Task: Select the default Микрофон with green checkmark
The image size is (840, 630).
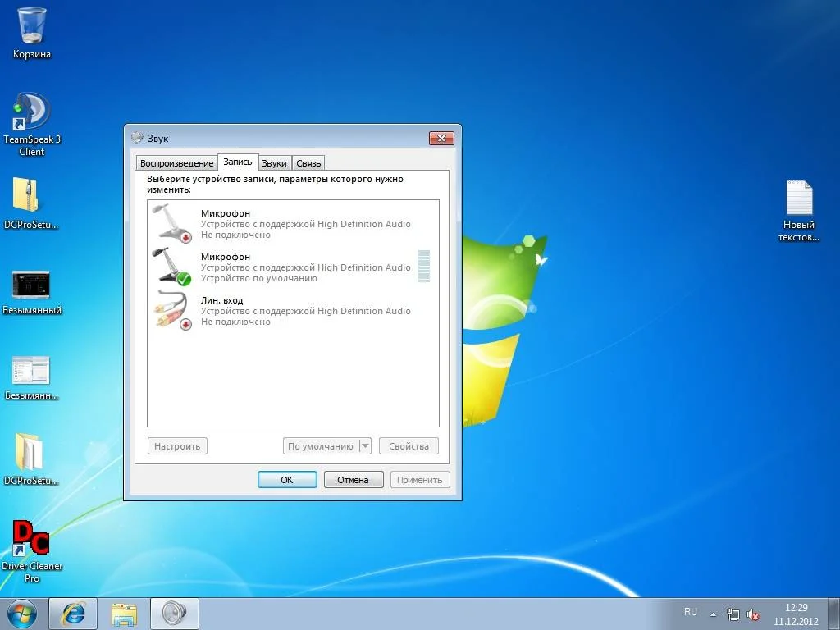Action: (x=172, y=267)
